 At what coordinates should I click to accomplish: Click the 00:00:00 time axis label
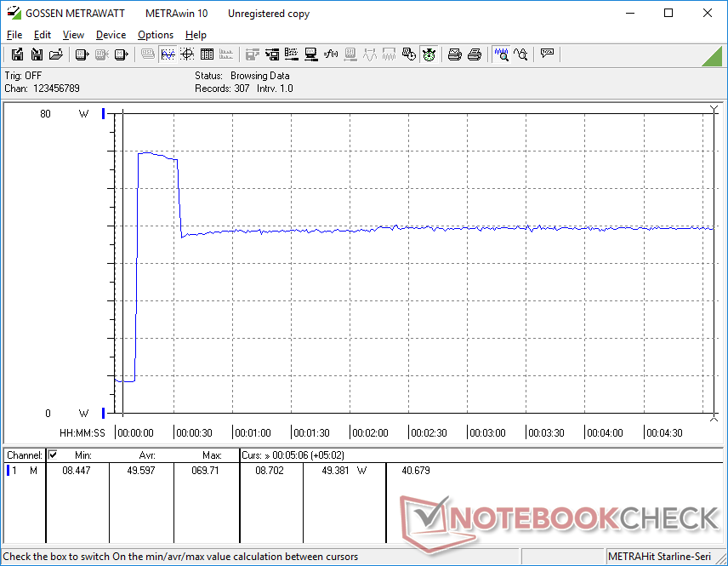click(x=135, y=432)
